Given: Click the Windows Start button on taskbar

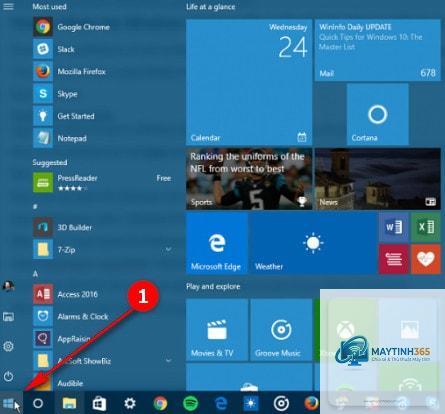Looking at the screenshot, I should click(x=9, y=403).
